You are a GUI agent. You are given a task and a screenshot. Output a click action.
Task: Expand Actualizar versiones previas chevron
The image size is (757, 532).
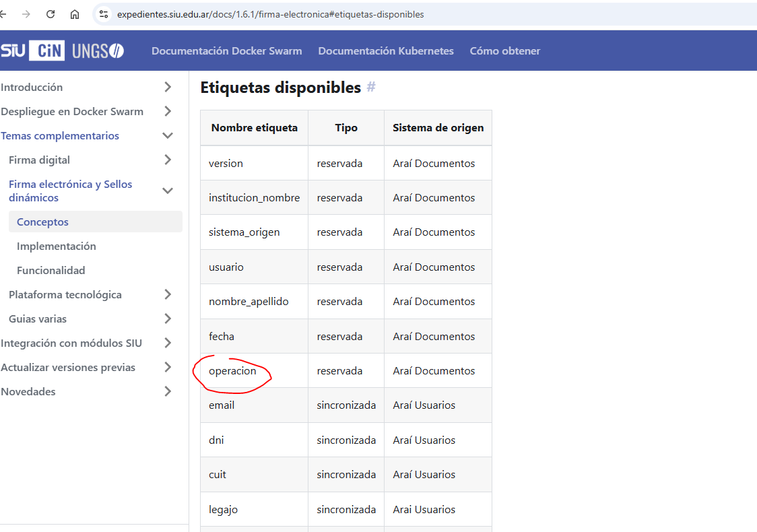pyautogui.click(x=168, y=367)
